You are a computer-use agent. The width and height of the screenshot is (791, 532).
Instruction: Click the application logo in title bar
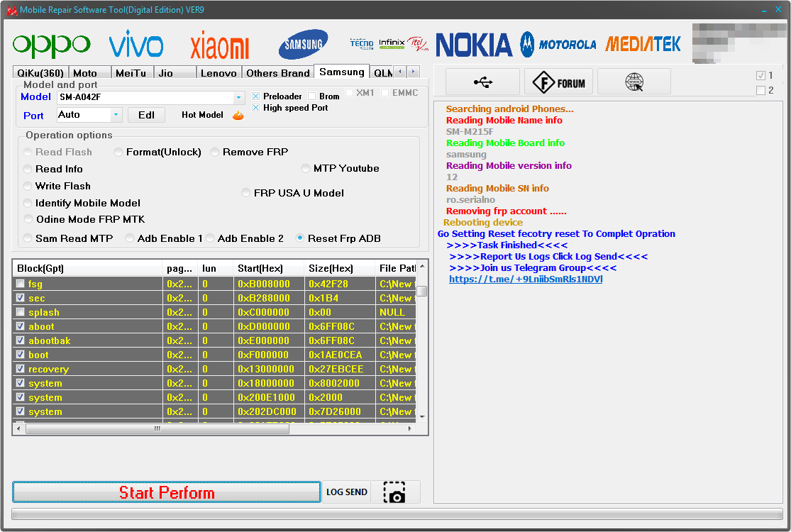point(11,10)
